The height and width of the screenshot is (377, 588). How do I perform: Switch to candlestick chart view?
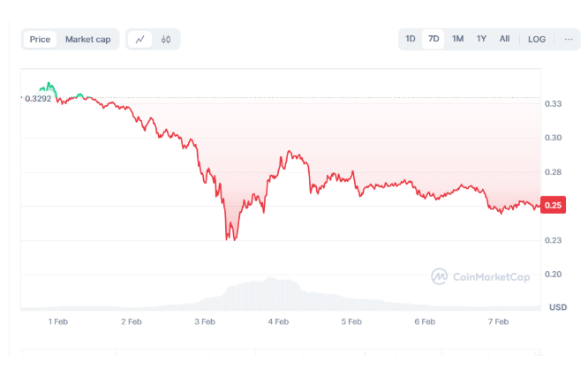166,40
